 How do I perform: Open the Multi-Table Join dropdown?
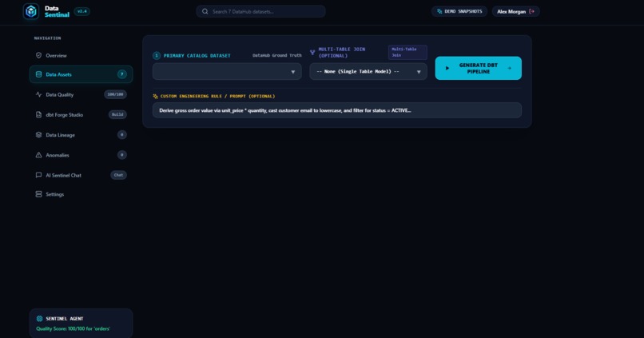(368, 71)
